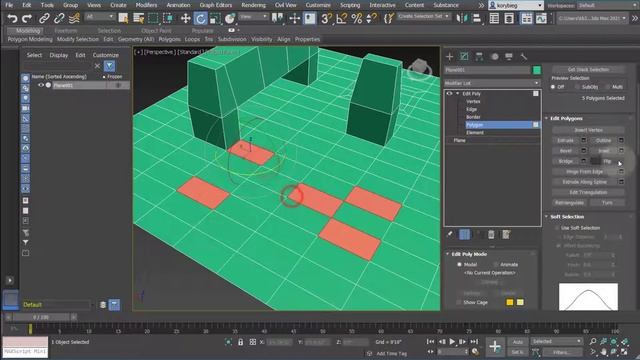Screen dimensions: 640x360
Task: Toggle Edit Poly modifier eye icon
Action: (449, 93)
